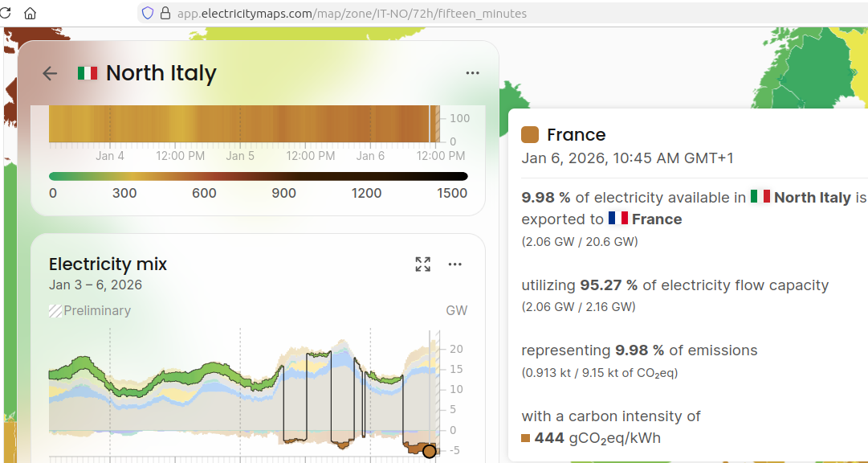The image size is (868, 463).
Task: Click the swatch beside 444 gCO₂eq/kWh
Action: pos(526,438)
